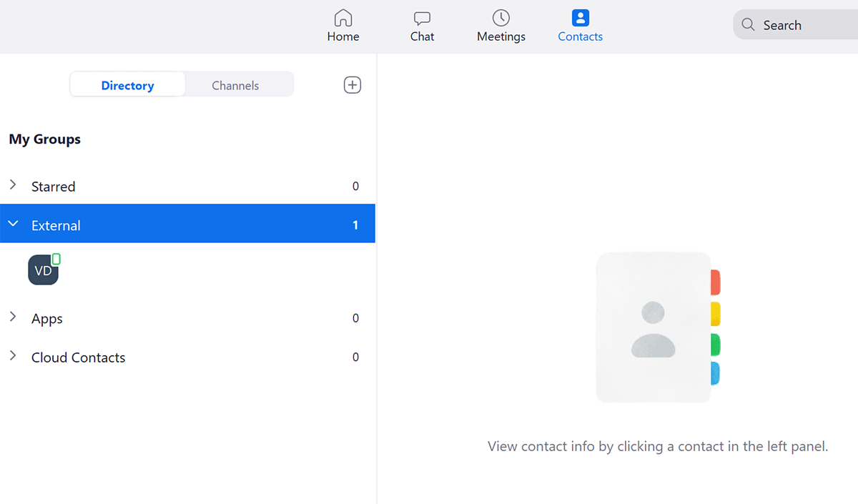This screenshot has width=858, height=504.
Task: Click the plus add contact icon
Action: coord(352,85)
